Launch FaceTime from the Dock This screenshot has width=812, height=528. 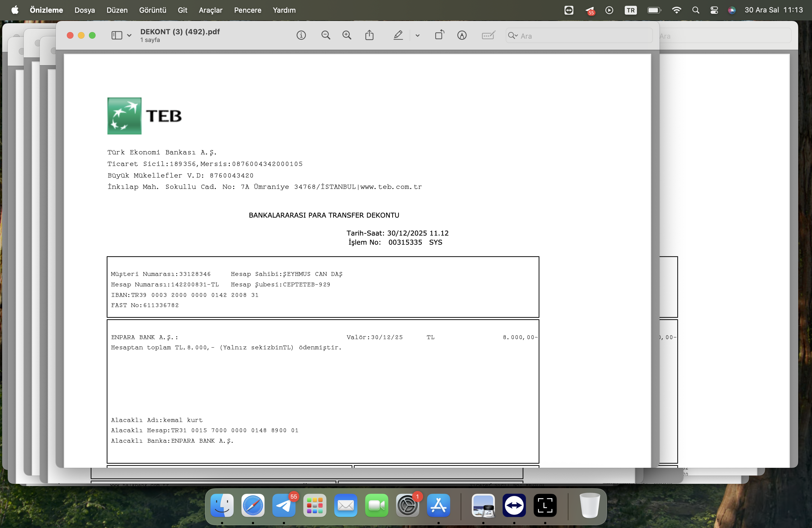click(377, 505)
